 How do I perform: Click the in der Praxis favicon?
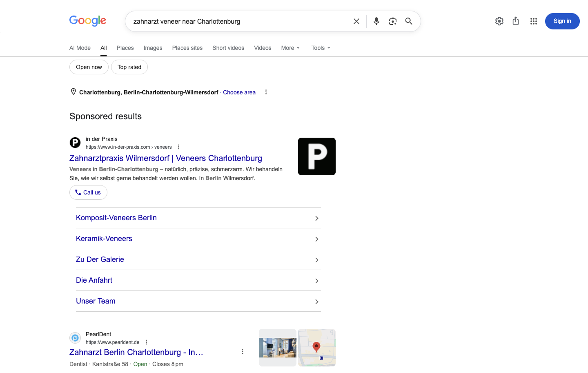click(75, 143)
